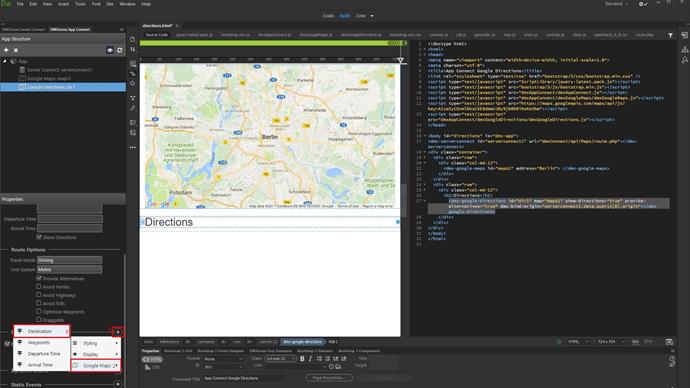Click the Arrival Time input field

click(70, 228)
